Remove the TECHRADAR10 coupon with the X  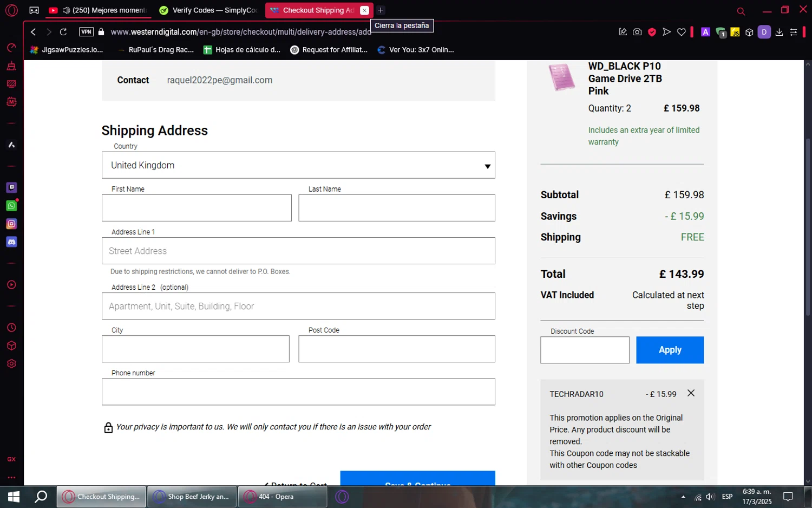tap(691, 393)
